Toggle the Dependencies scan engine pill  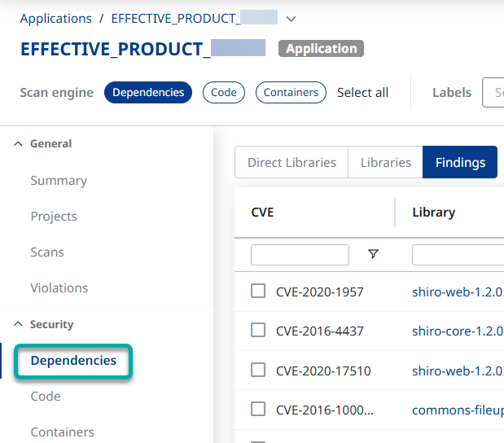pyautogui.click(x=148, y=93)
